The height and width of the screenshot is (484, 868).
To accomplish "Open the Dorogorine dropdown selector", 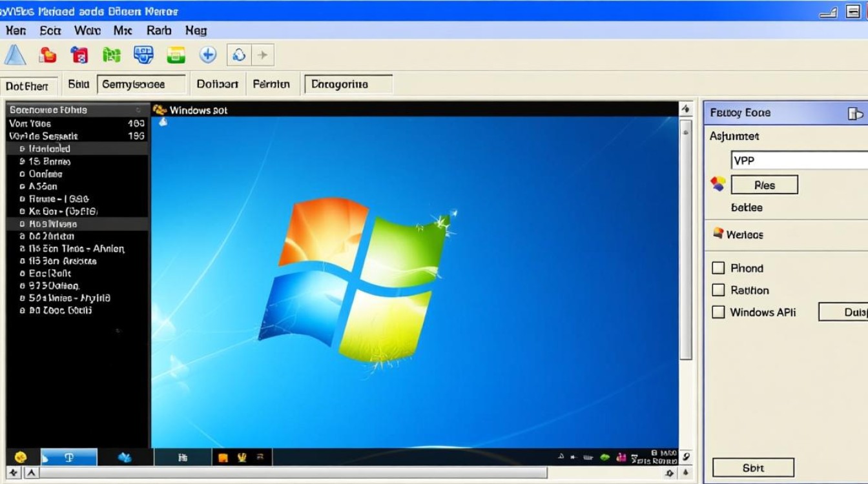I will 349,84.
